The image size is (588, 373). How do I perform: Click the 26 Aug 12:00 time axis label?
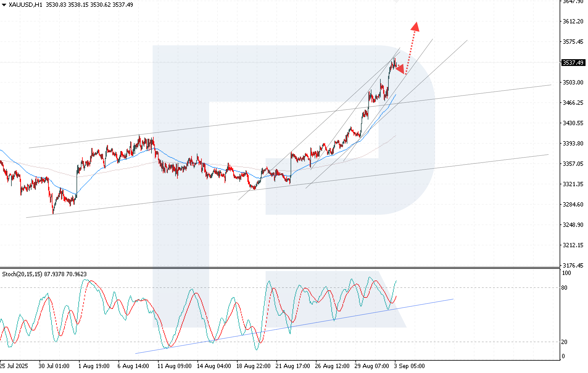332,366
